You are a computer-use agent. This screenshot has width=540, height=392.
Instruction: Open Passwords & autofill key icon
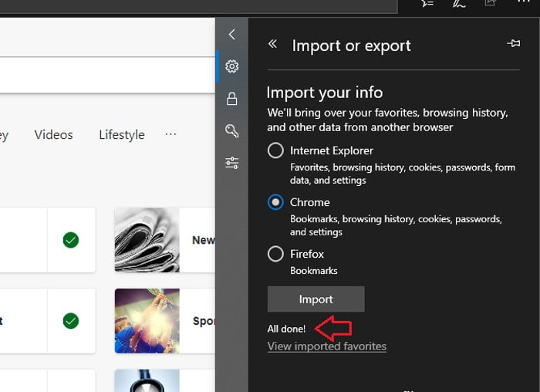coord(231,131)
